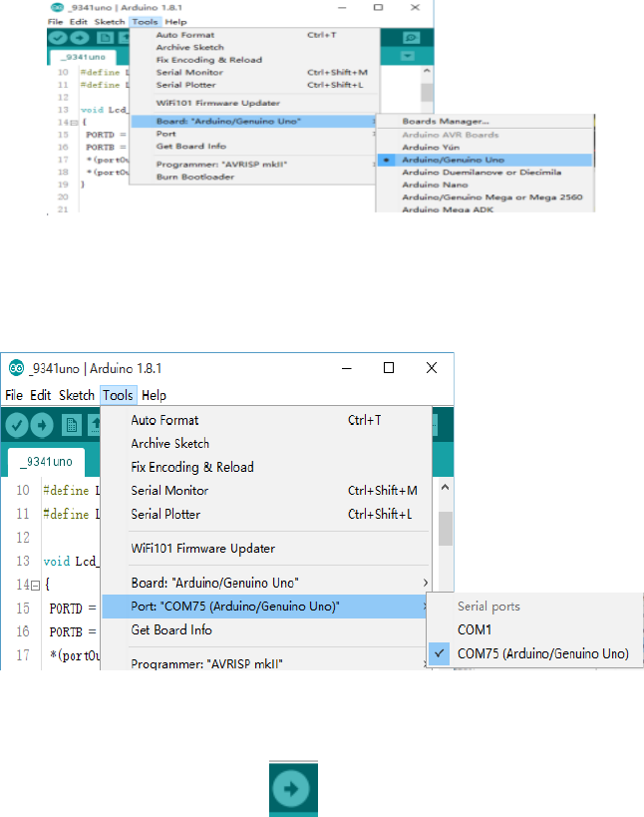Choose Archive Sketch in the Port-submenu window
This screenshot has width=644, height=817.
click(x=265, y=443)
